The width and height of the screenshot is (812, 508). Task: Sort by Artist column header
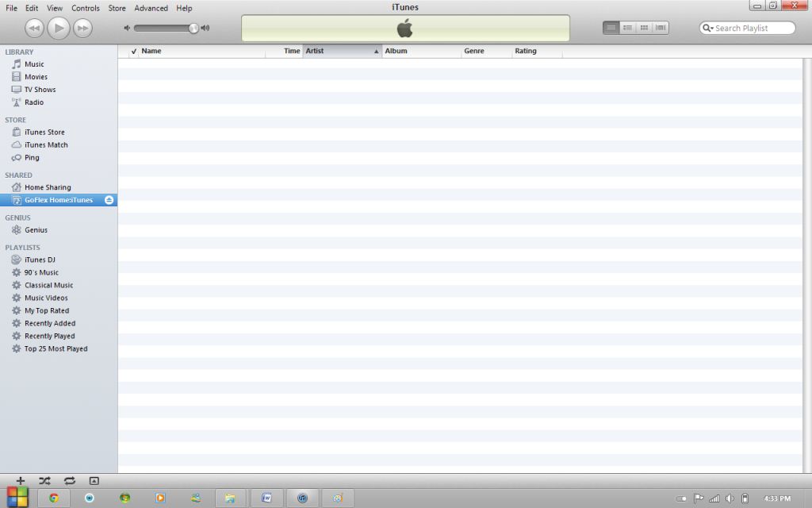point(342,51)
